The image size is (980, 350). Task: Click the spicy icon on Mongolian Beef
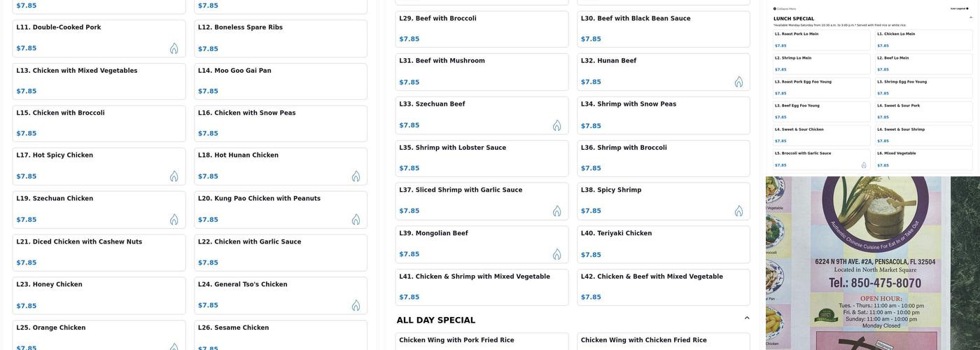click(556, 254)
